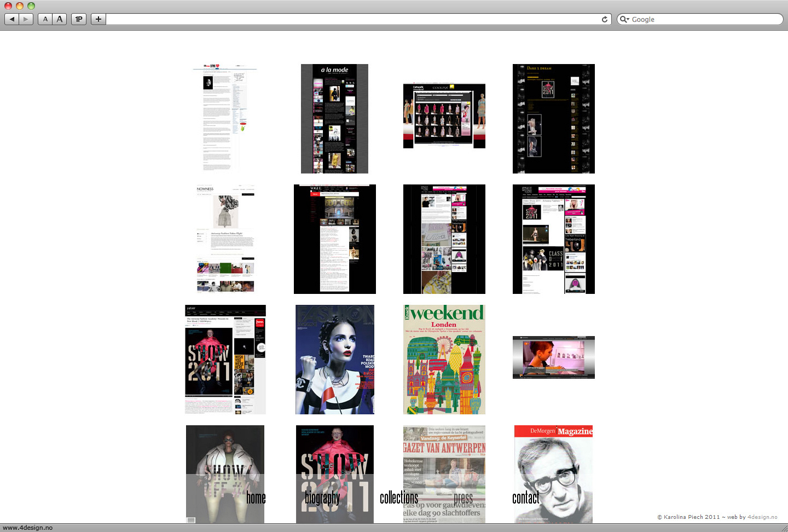
Task: Open the Nowness article thumbnail
Action: coord(225,239)
